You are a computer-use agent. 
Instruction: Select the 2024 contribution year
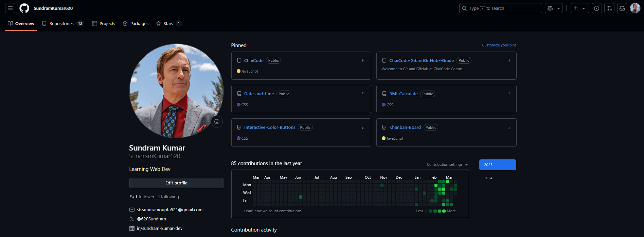click(488, 178)
